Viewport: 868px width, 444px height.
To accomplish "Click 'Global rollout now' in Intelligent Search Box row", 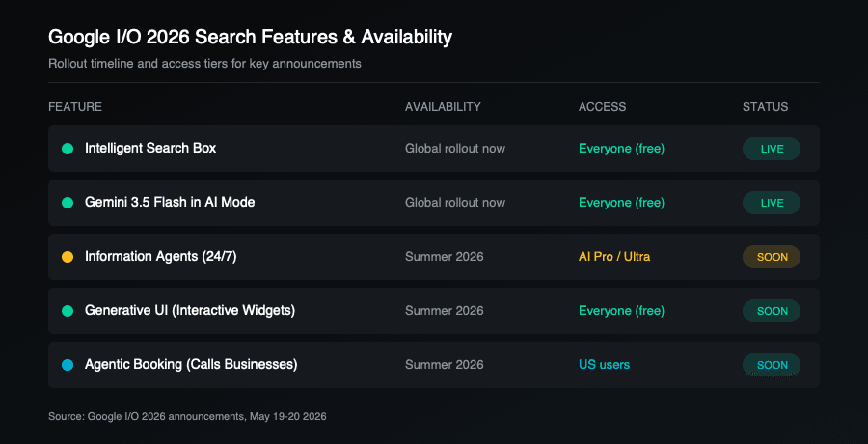I will pyautogui.click(x=455, y=149).
